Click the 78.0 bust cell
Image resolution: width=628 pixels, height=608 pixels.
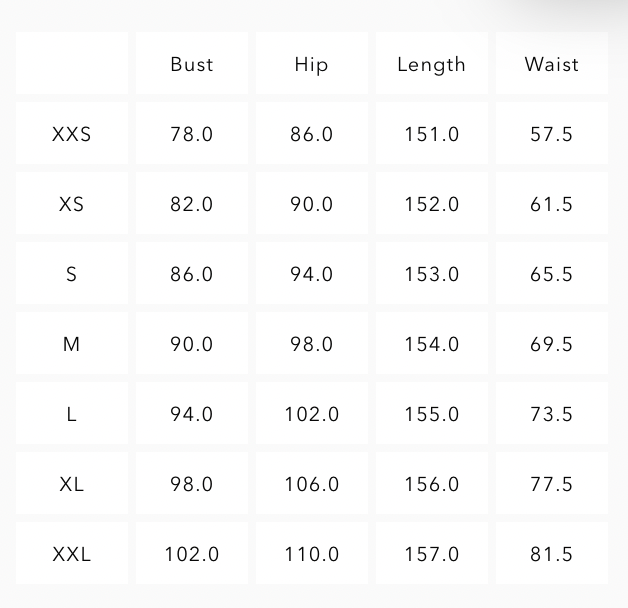191,134
